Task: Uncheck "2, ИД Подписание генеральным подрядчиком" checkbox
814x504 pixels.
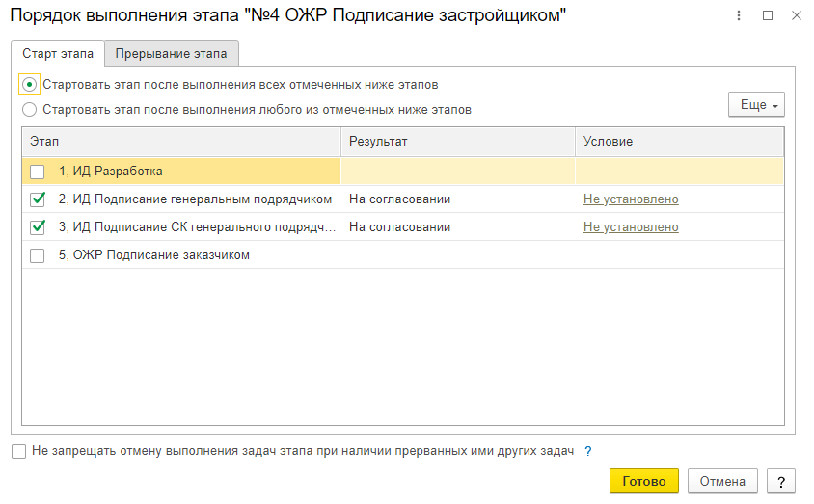Action: 38,199
